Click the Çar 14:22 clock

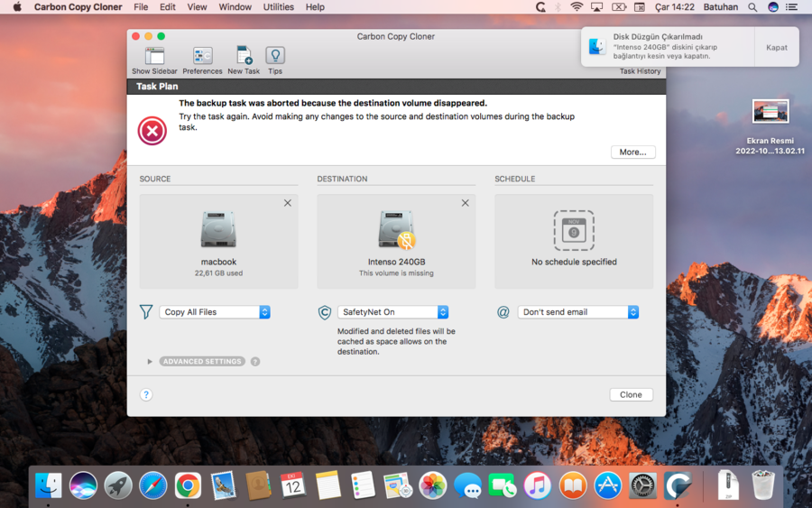click(675, 6)
